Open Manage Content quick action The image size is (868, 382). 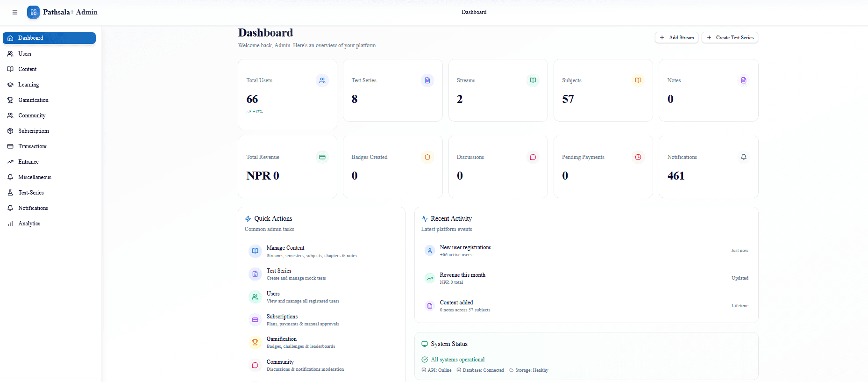321,252
